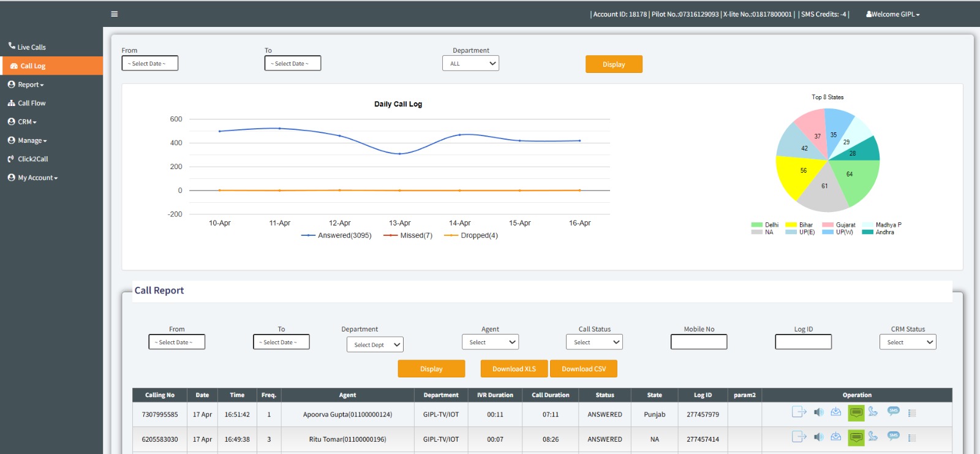Click transfer arrow icon in first row
This screenshot has width=980, height=454.
(x=799, y=412)
